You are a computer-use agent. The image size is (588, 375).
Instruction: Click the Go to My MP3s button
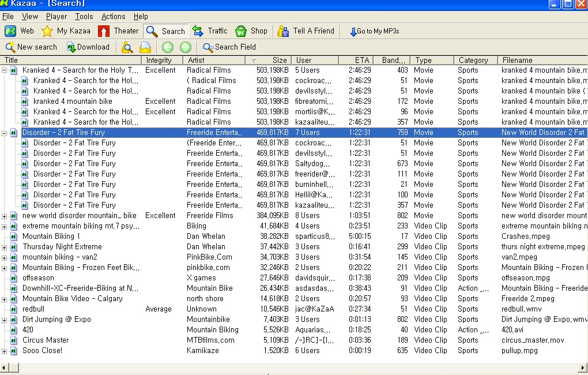374,31
